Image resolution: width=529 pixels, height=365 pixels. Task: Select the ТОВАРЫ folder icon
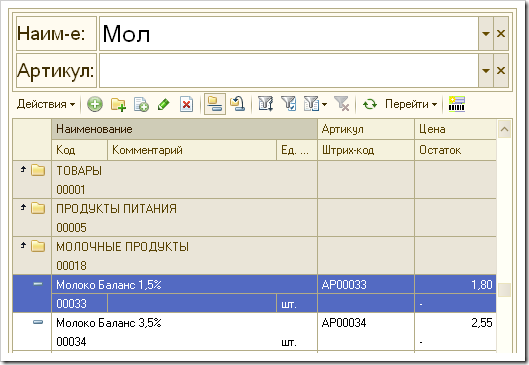pyautogui.click(x=38, y=170)
